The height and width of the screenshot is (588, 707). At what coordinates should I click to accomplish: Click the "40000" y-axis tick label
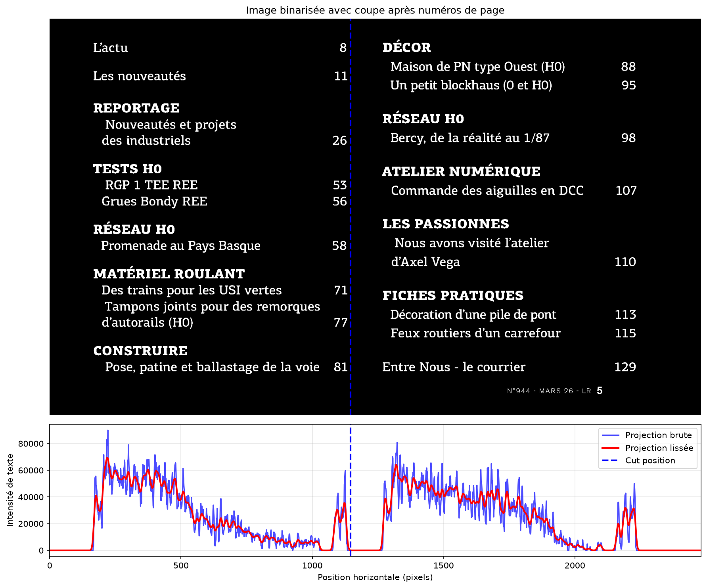coord(31,497)
